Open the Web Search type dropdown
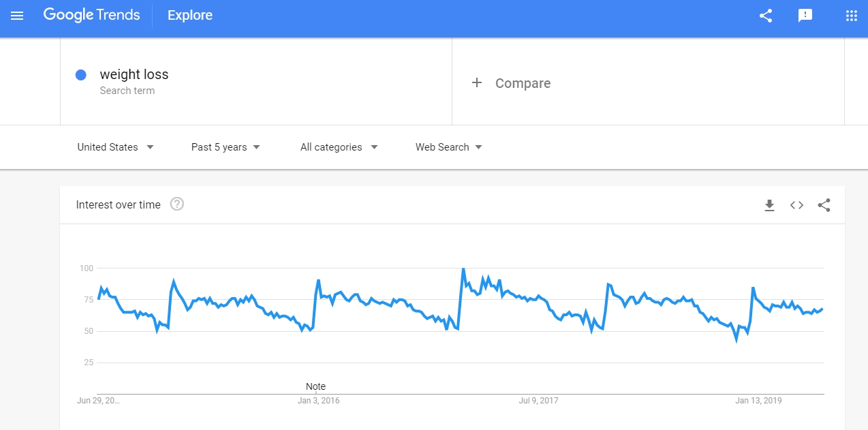The height and width of the screenshot is (430, 868). pyautogui.click(x=449, y=147)
